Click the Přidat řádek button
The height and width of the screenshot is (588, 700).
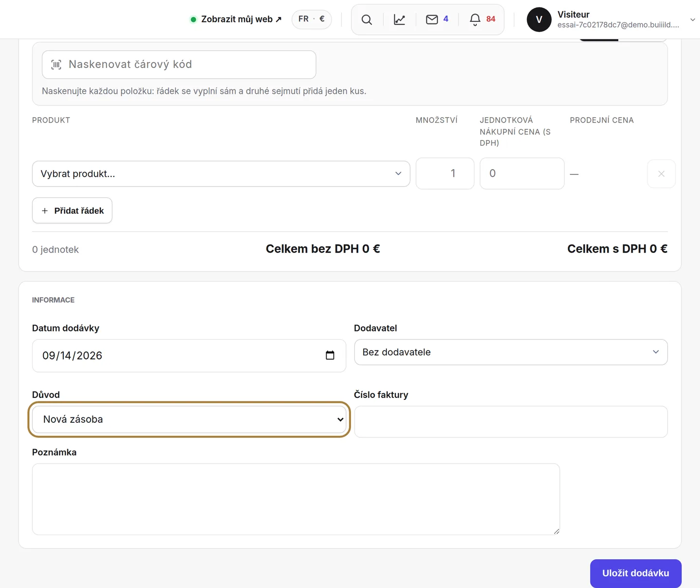(x=72, y=210)
